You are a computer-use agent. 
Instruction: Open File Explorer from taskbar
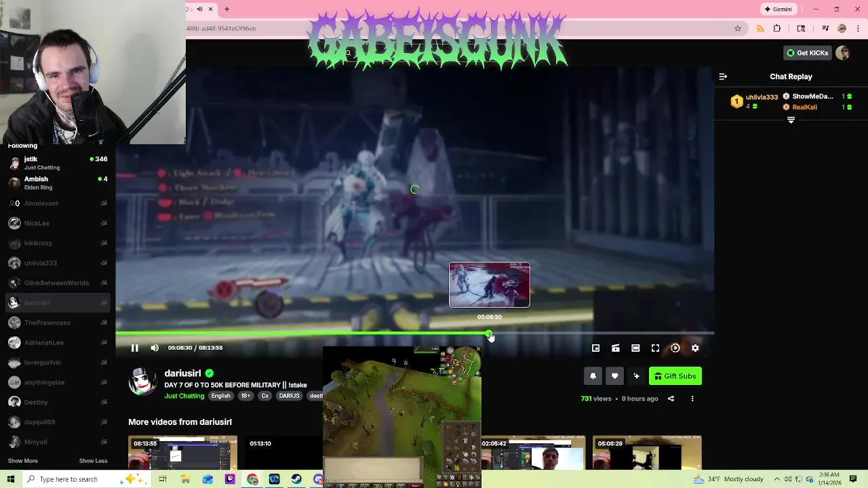(x=185, y=479)
